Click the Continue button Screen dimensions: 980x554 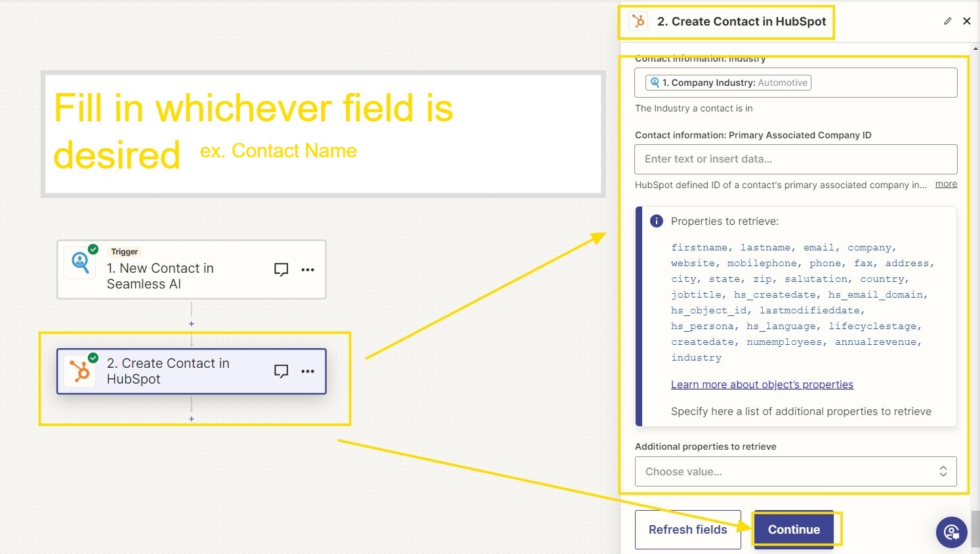pos(794,530)
